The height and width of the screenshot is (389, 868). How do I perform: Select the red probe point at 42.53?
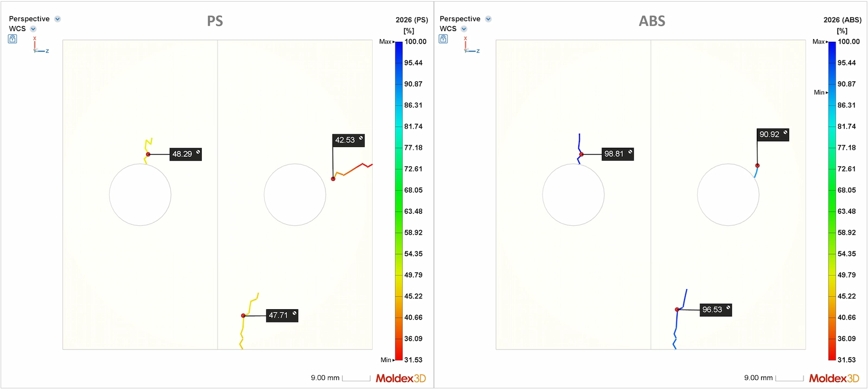click(x=333, y=178)
